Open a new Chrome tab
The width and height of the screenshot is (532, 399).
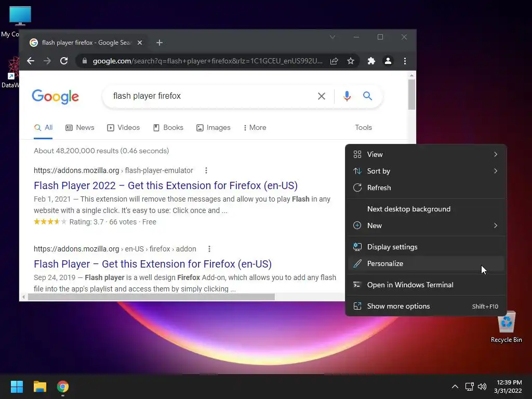coord(159,43)
